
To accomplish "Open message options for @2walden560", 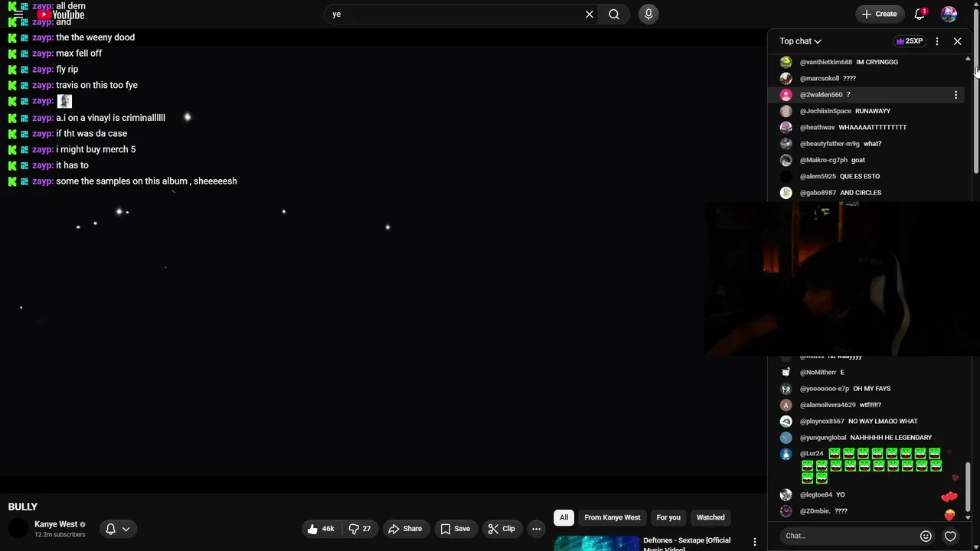I will (955, 95).
